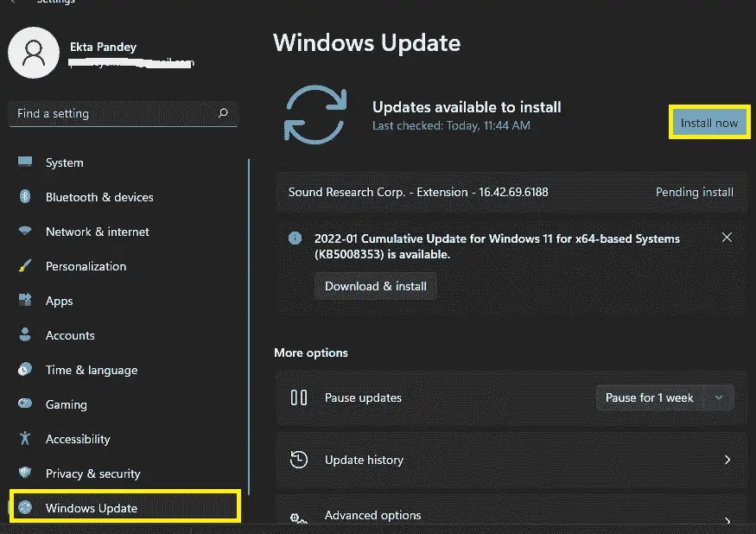
Task: Click Updates available to install heading
Action: pos(467,106)
